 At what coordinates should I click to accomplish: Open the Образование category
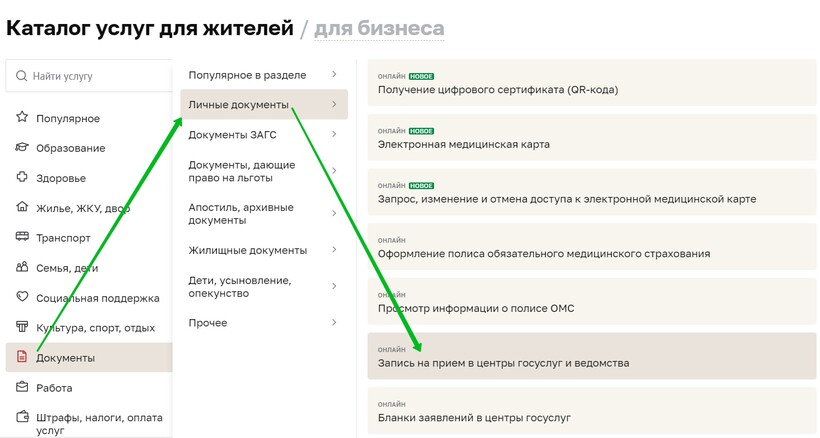point(71,148)
